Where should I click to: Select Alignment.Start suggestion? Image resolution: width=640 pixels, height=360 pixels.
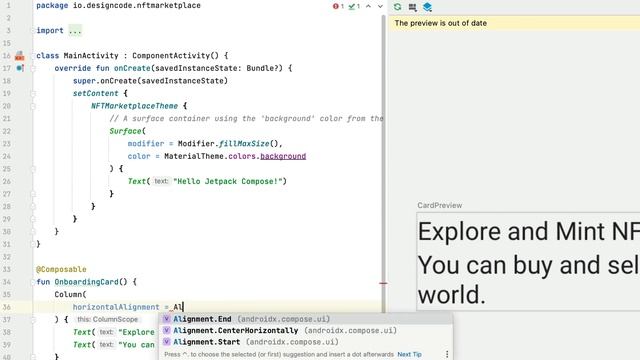[x=305, y=342]
